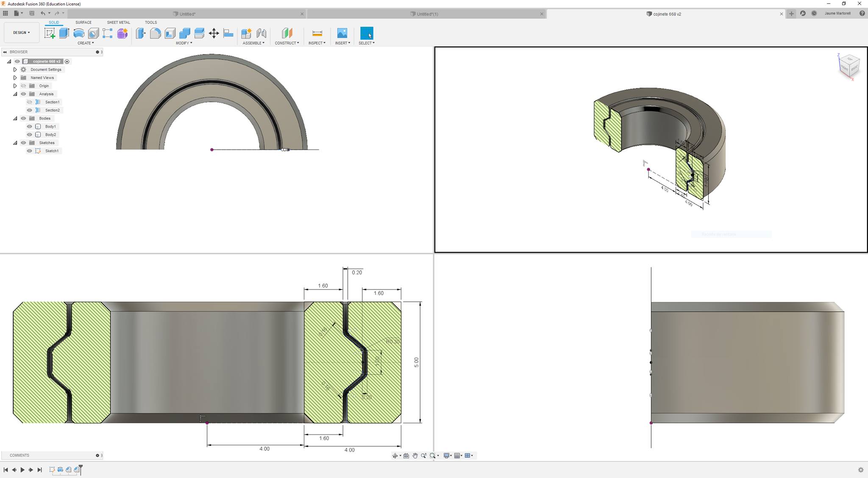Toggle visibility of the Analysis folder
This screenshot has width=868, height=478.
23,94
